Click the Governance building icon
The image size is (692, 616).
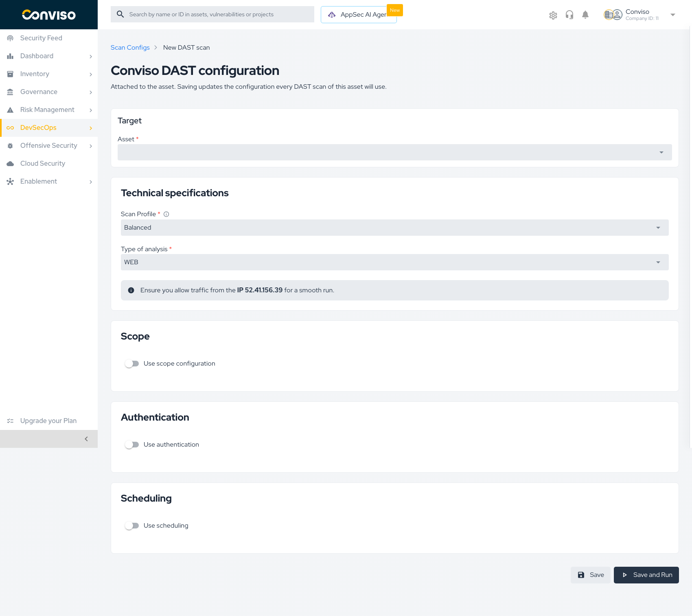10,92
